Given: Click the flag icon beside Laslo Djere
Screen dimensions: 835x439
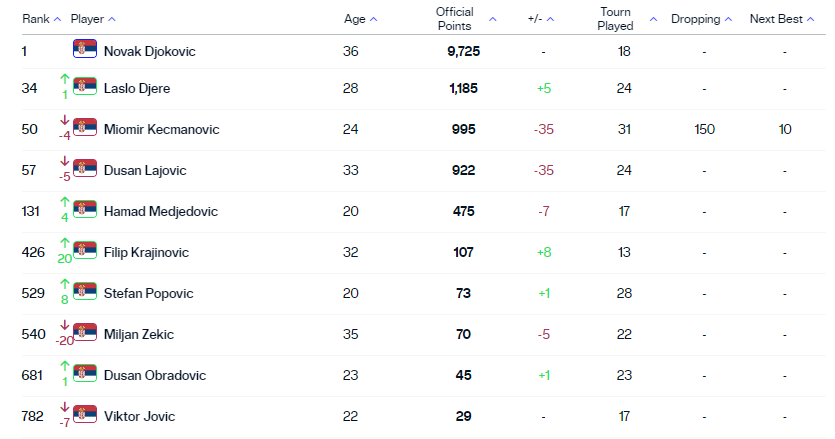Looking at the screenshot, I should point(84,86).
